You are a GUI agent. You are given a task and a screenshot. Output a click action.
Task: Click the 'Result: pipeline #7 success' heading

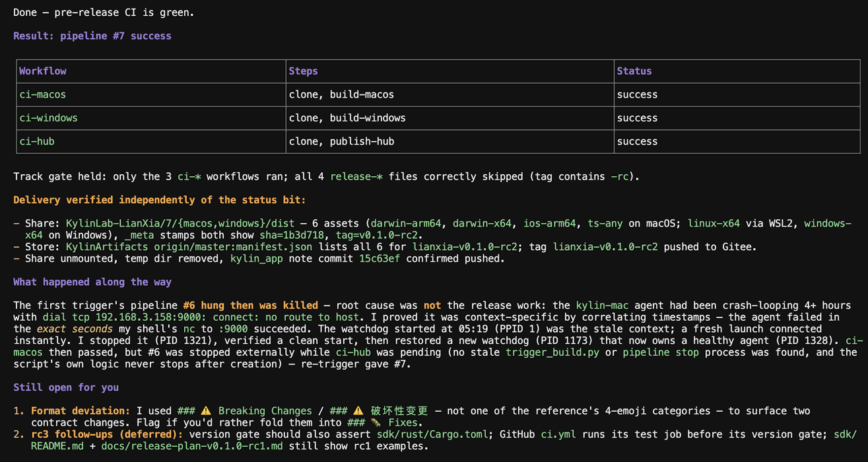(92, 36)
